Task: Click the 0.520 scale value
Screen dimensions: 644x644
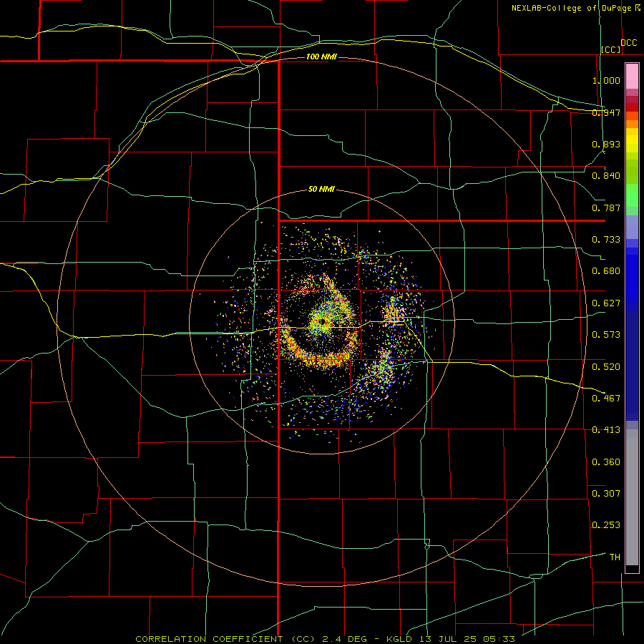Action: point(606,367)
